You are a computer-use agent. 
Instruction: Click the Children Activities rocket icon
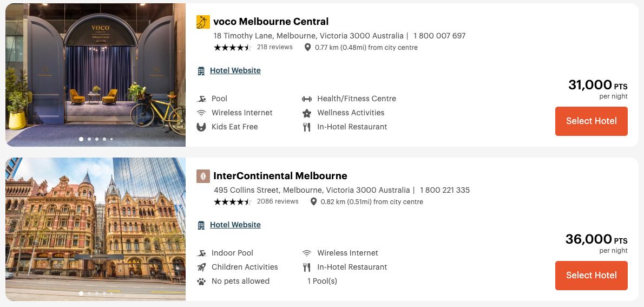pyautogui.click(x=201, y=267)
